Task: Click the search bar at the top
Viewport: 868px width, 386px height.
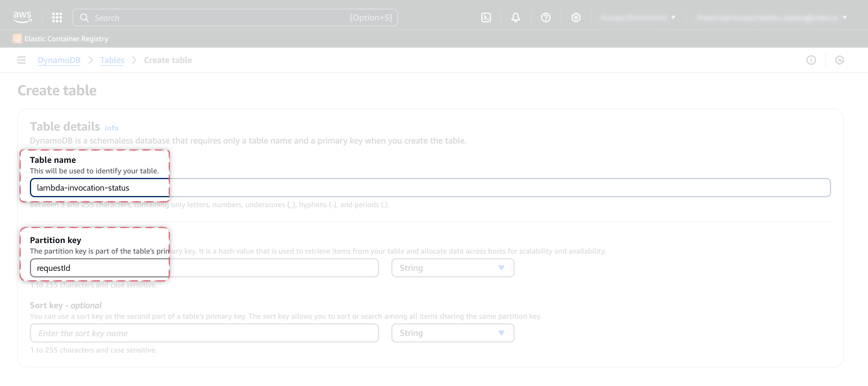Action: (236, 17)
